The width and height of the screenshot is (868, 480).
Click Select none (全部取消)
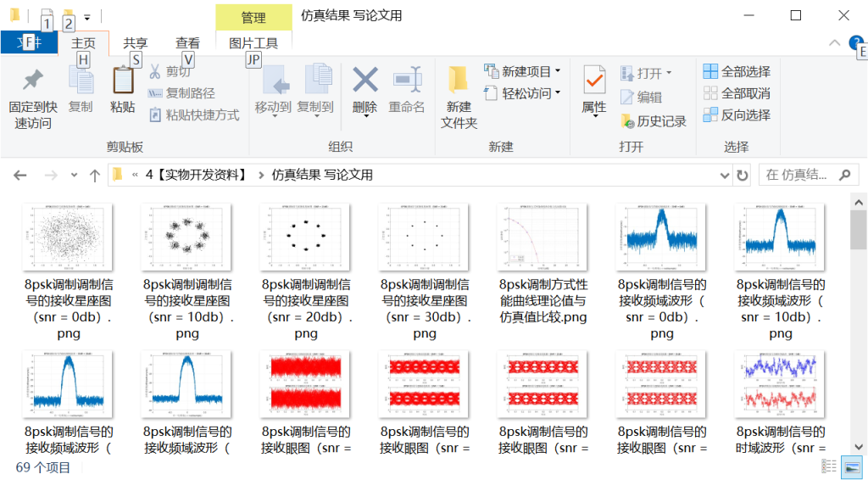click(737, 93)
